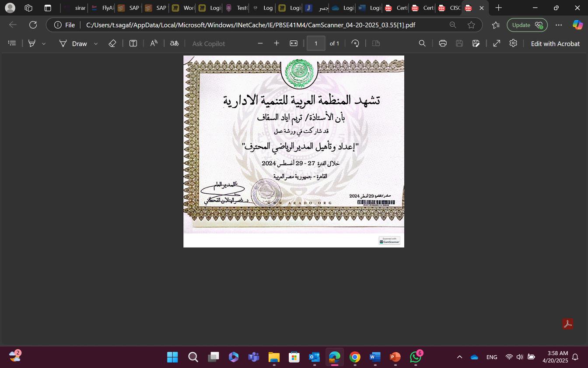The height and width of the screenshot is (368, 588).
Task: Select the Erase tool
Action: click(112, 43)
